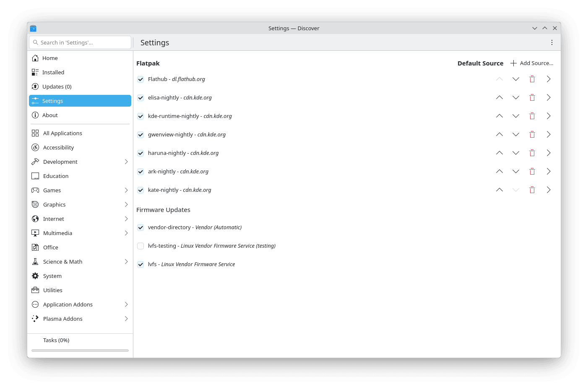
Task: Disable ark-nightly source checkbox
Action: click(x=140, y=172)
